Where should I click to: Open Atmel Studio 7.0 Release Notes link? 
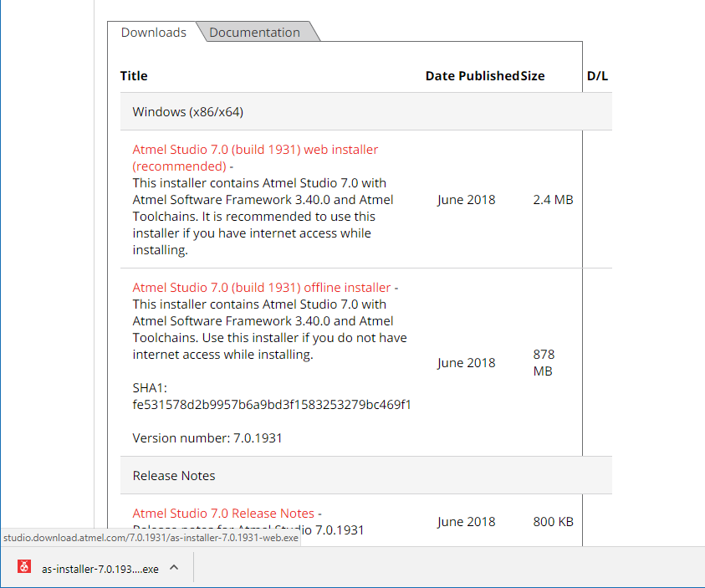click(x=223, y=513)
